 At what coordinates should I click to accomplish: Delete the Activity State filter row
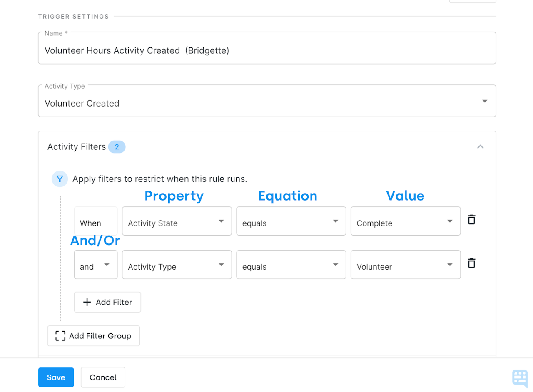point(471,219)
